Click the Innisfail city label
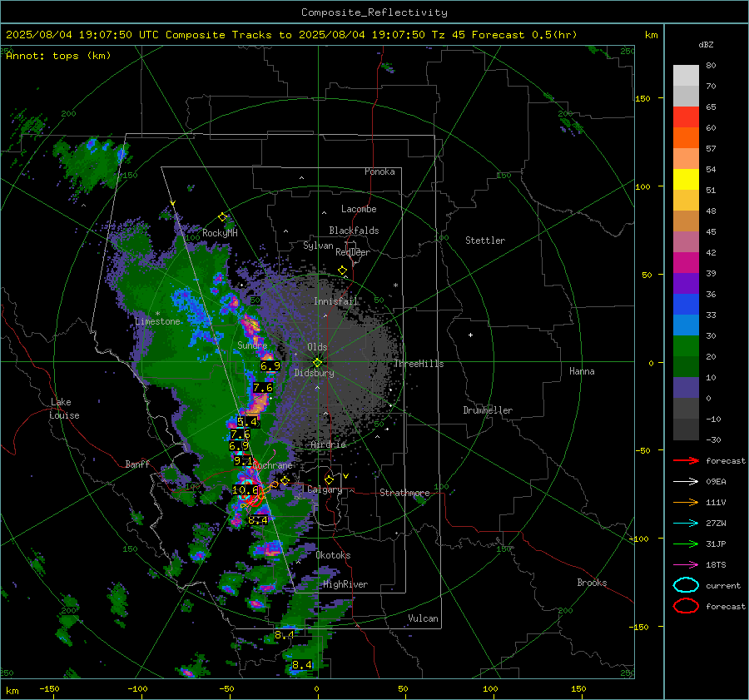The width and height of the screenshot is (749, 700). [336, 301]
